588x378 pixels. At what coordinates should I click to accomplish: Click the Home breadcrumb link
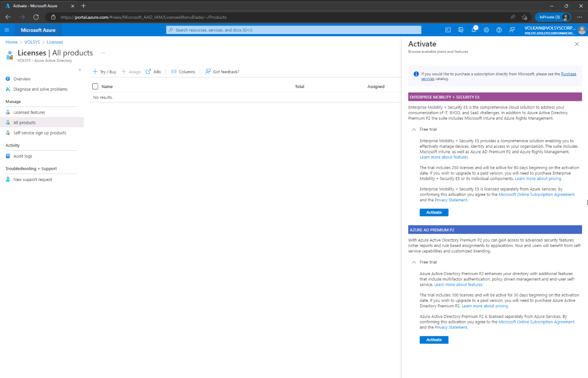tap(11, 42)
